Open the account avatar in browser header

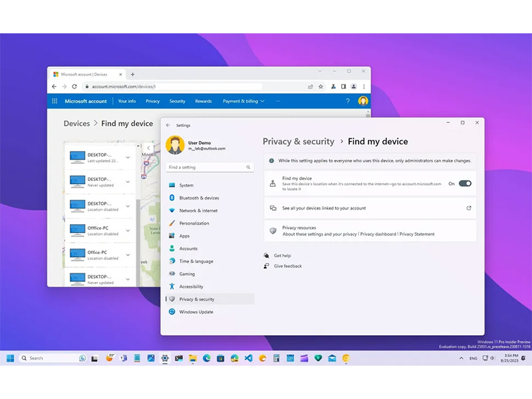[363, 101]
